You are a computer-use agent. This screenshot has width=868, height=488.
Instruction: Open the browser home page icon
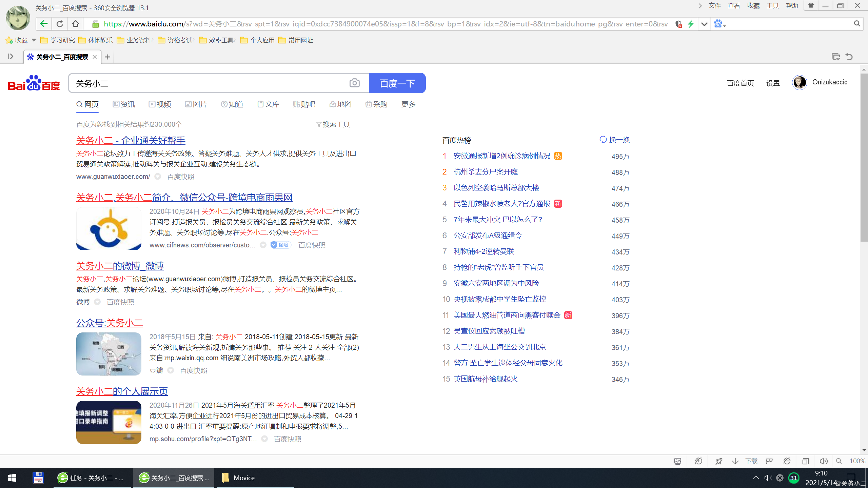pos(75,24)
